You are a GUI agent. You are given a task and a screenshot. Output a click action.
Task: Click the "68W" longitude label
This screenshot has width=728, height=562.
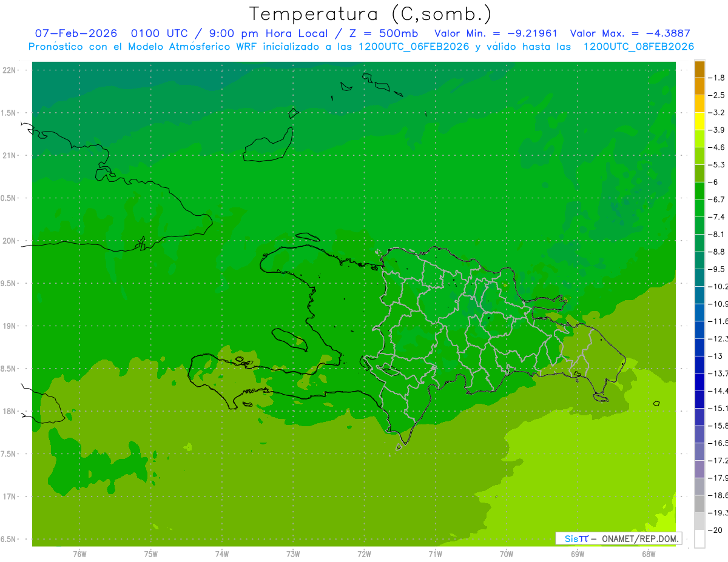tap(649, 554)
